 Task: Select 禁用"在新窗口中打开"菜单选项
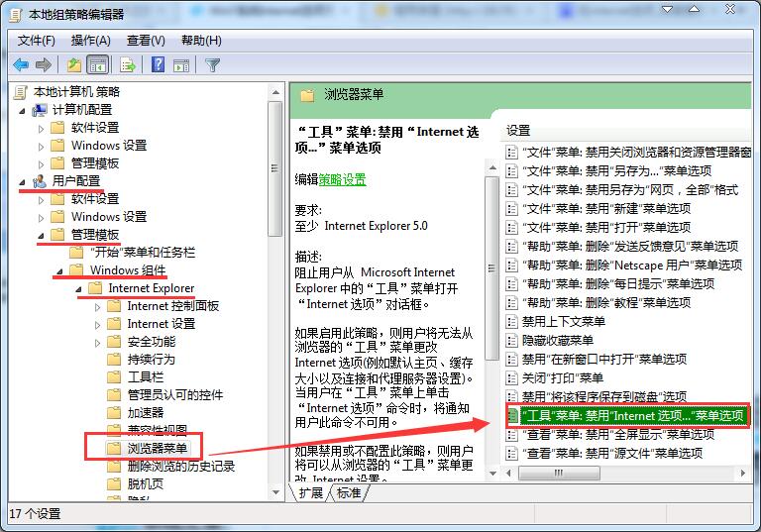coord(597,360)
